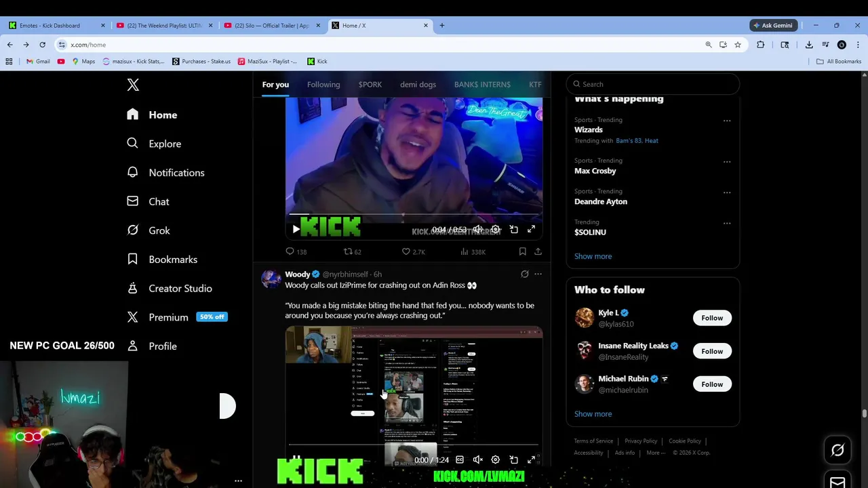
Task: Click Ask Gemini button
Action: [773, 25]
